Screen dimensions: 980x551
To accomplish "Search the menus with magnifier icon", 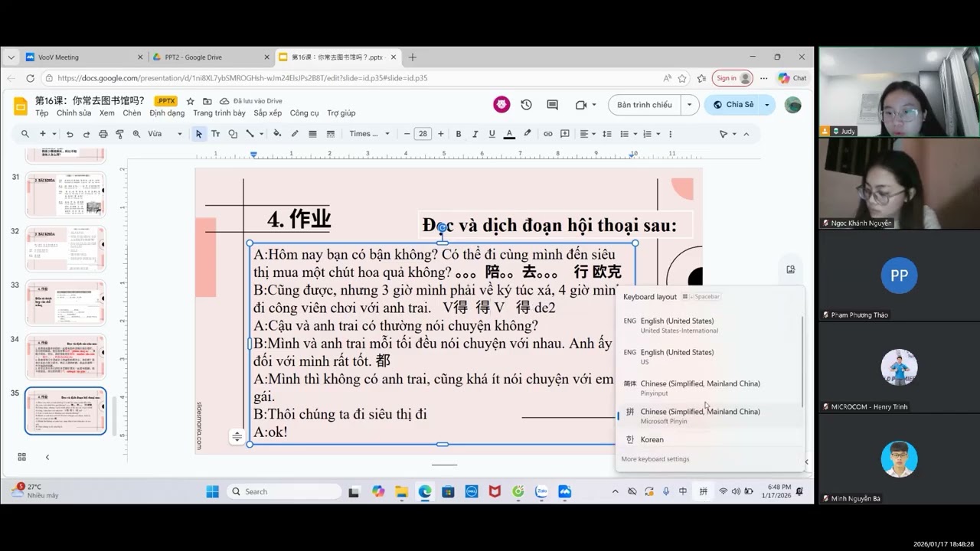I will [25, 134].
